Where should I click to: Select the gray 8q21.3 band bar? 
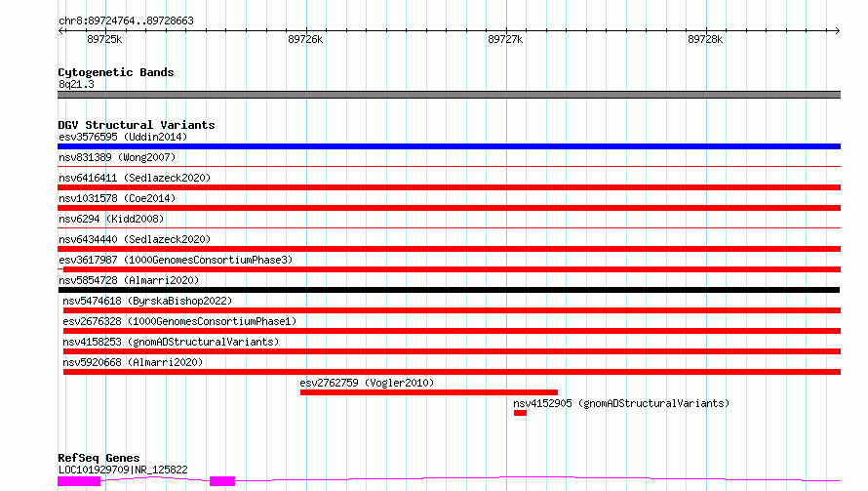[449, 95]
